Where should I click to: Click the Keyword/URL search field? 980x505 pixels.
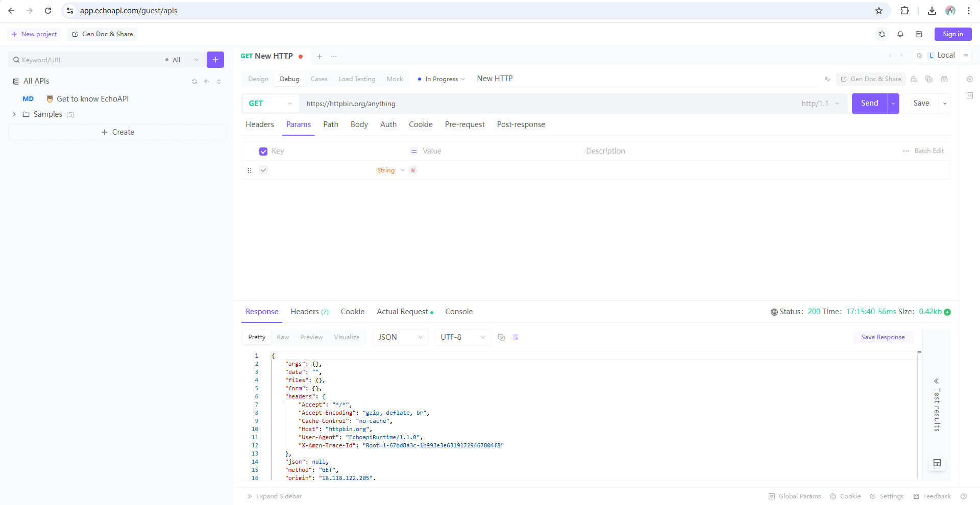84,60
